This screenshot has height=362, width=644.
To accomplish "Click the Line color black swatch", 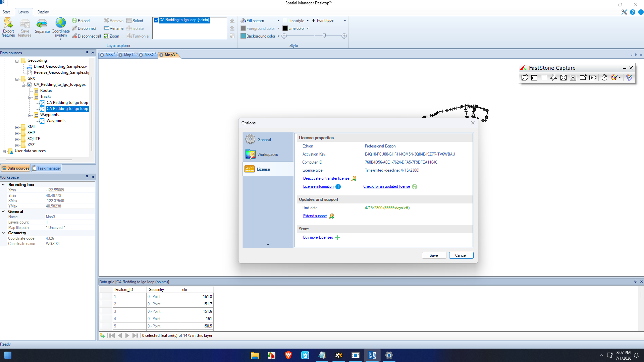I will tap(285, 28).
